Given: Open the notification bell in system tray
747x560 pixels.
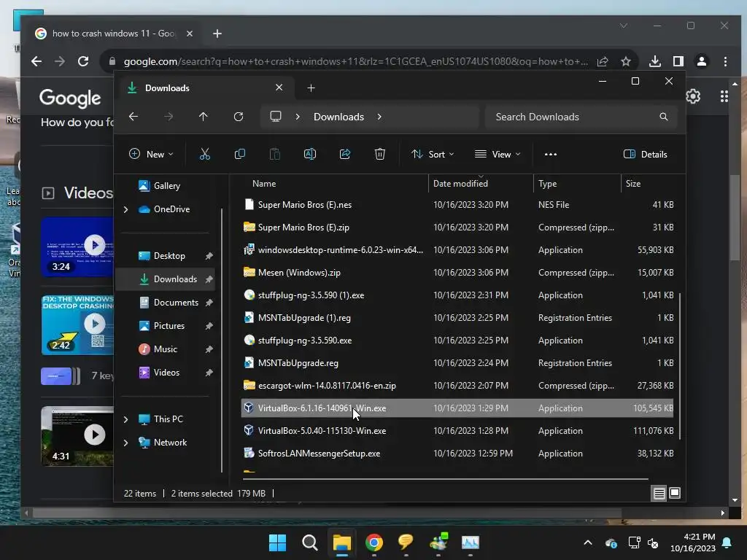Looking at the screenshot, I should (x=727, y=542).
